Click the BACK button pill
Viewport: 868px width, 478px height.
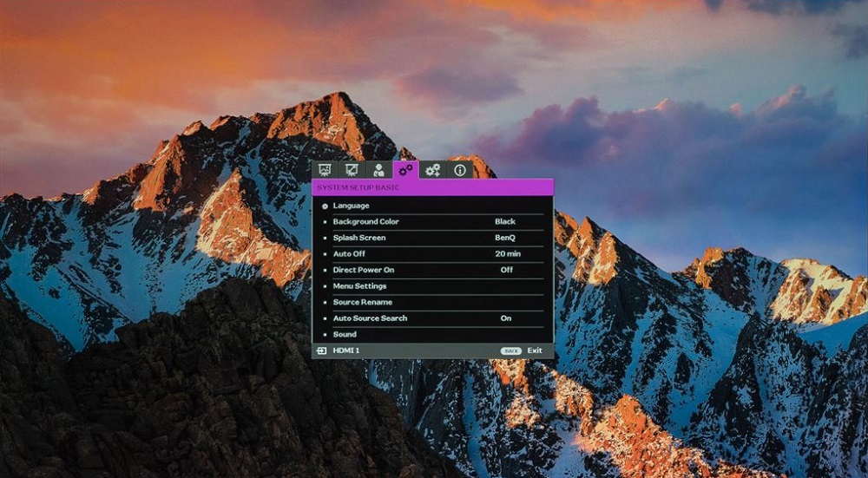click(511, 350)
